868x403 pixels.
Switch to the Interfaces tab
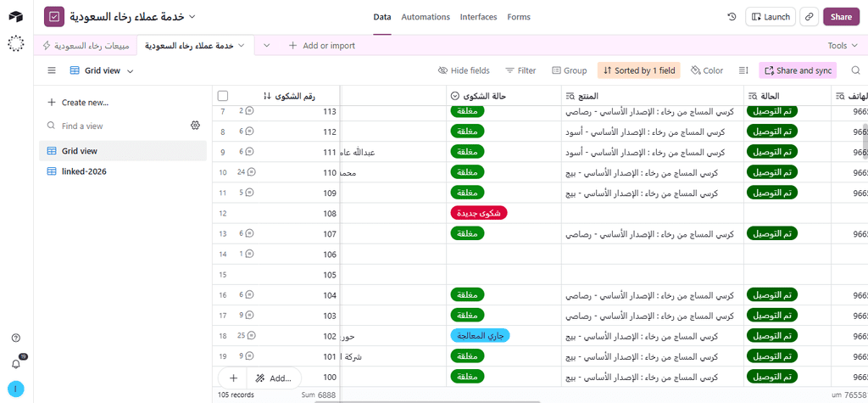pos(478,17)
